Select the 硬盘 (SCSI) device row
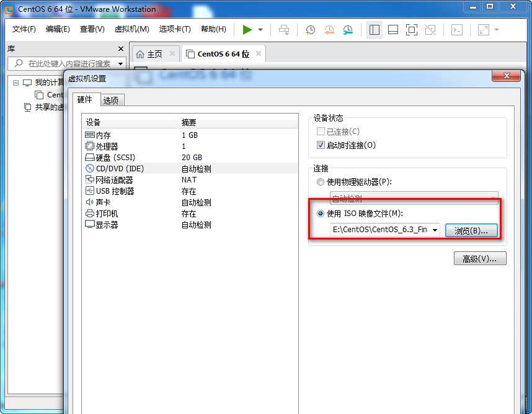 point(190,158)
